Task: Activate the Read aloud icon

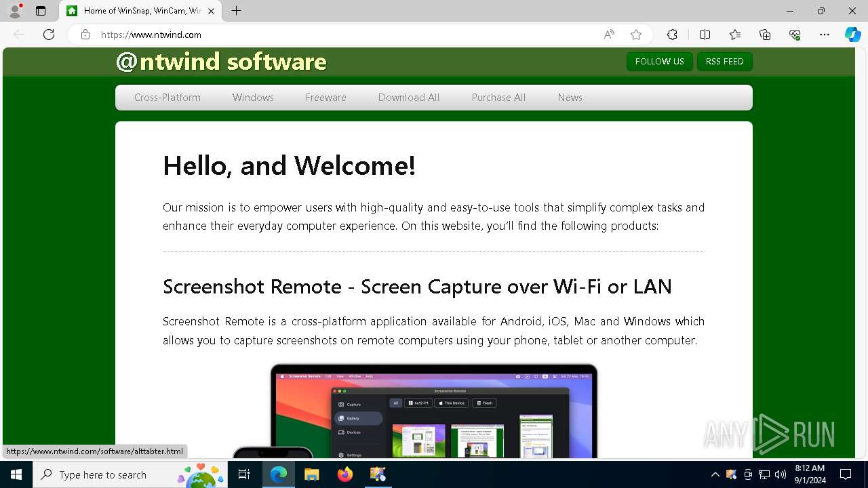Action: [609, 35]
